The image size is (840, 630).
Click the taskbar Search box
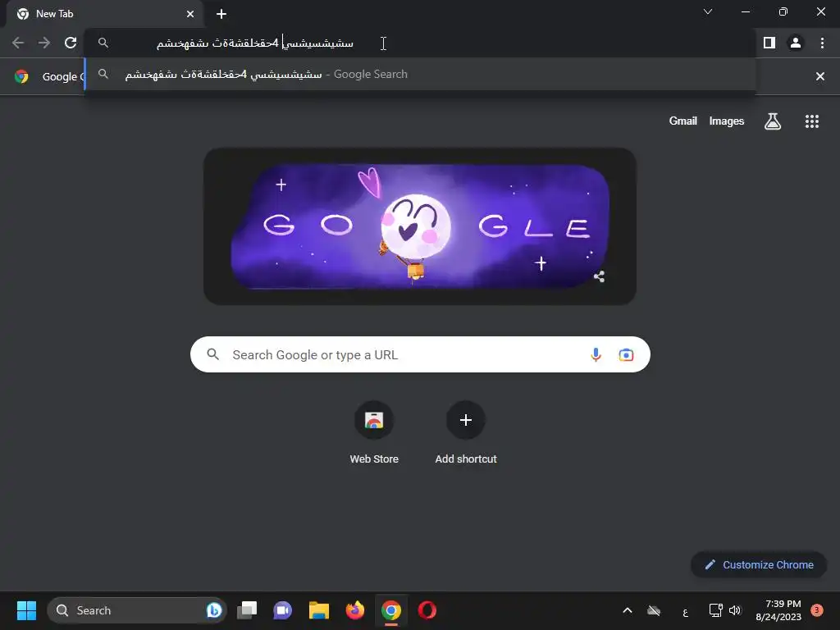point(137,610)
